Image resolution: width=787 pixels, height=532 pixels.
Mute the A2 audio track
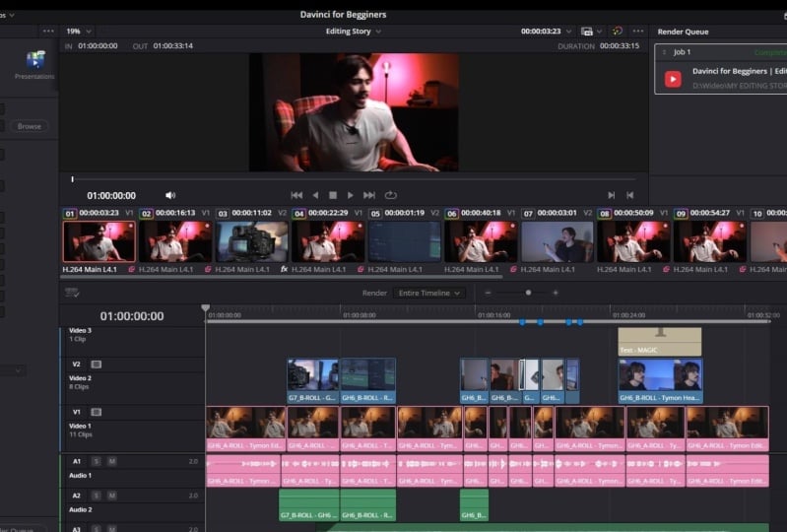click(112, 496)
